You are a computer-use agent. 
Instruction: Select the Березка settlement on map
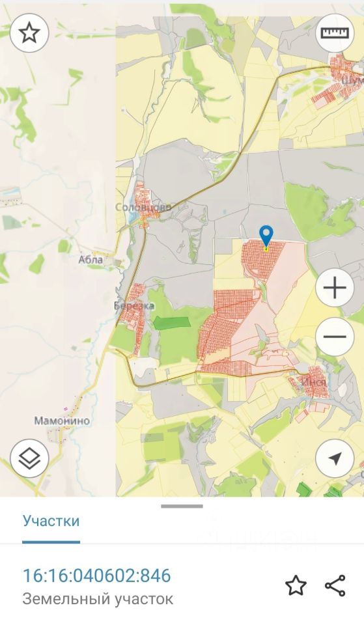[x=134, y=306]
